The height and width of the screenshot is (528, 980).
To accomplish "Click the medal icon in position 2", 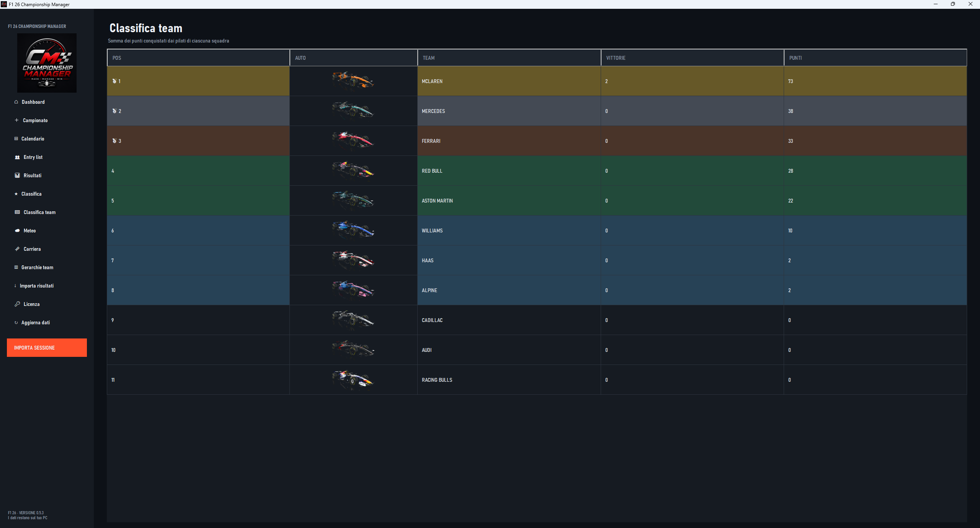I will tap(114, 111).
